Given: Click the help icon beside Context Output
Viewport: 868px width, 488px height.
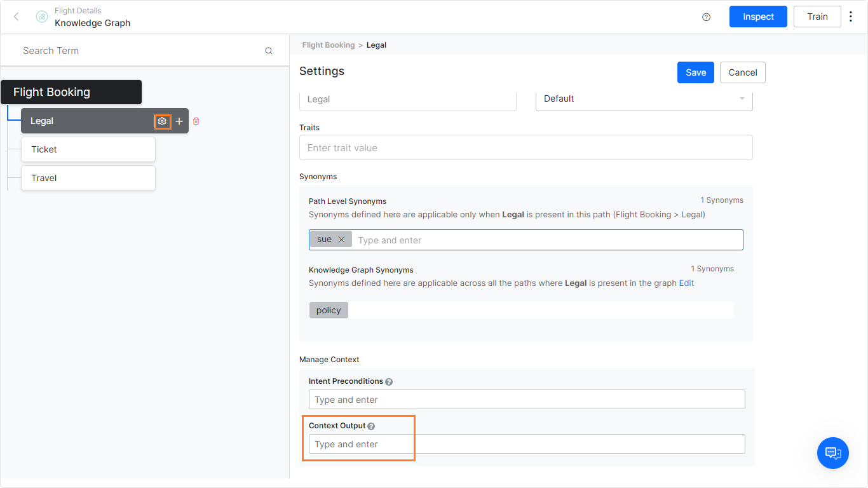Looking at the screenshot, I should click(x=370, y=426).
